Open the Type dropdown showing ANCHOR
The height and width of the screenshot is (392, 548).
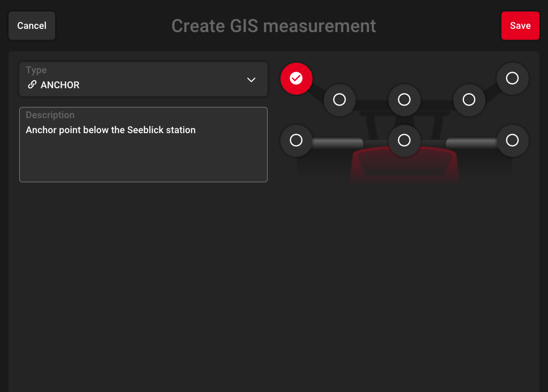click(x=143, y=79)
